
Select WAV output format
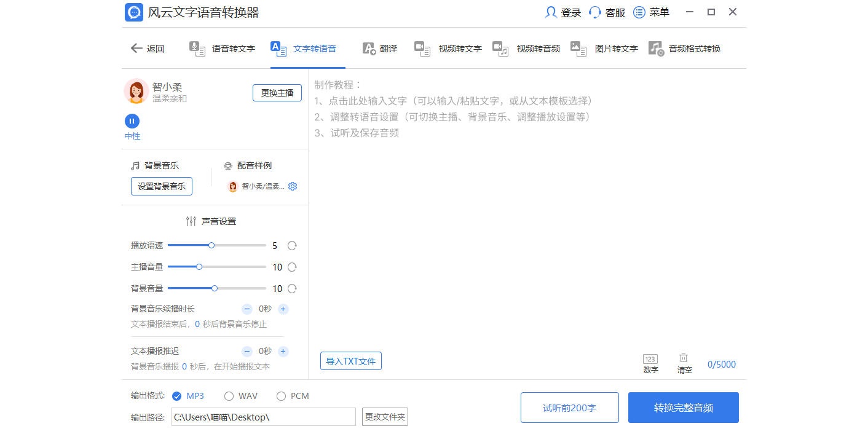pyautogui.click(x=229, y=396)
